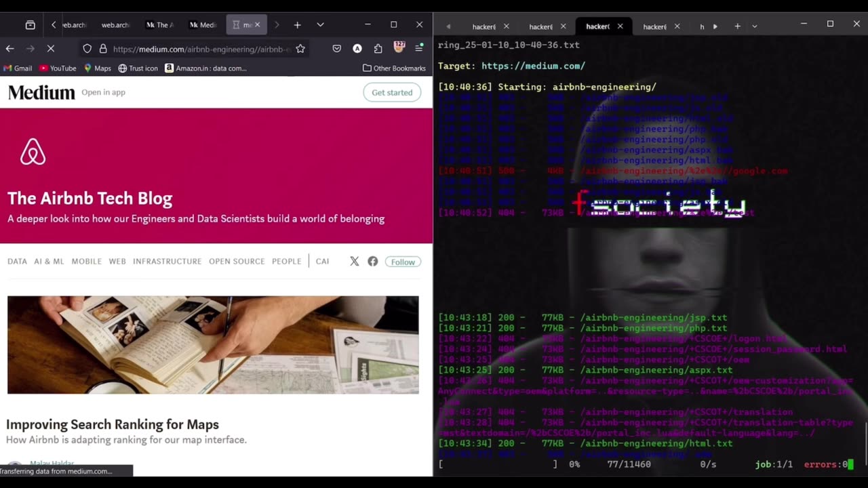Open browser extensions puzzle icon
This screenshot has height=488, width=868.
[378, 49]
